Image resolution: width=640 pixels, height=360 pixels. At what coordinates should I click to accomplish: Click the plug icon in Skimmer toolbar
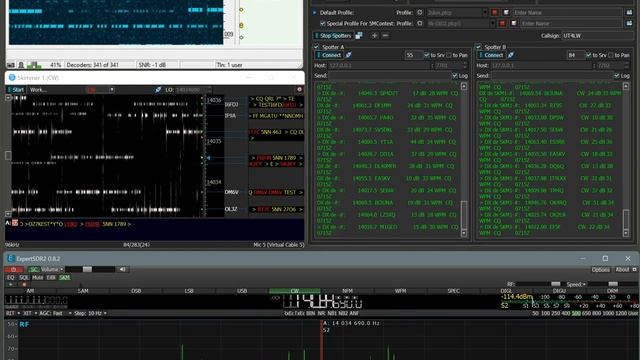coord(158,90)
